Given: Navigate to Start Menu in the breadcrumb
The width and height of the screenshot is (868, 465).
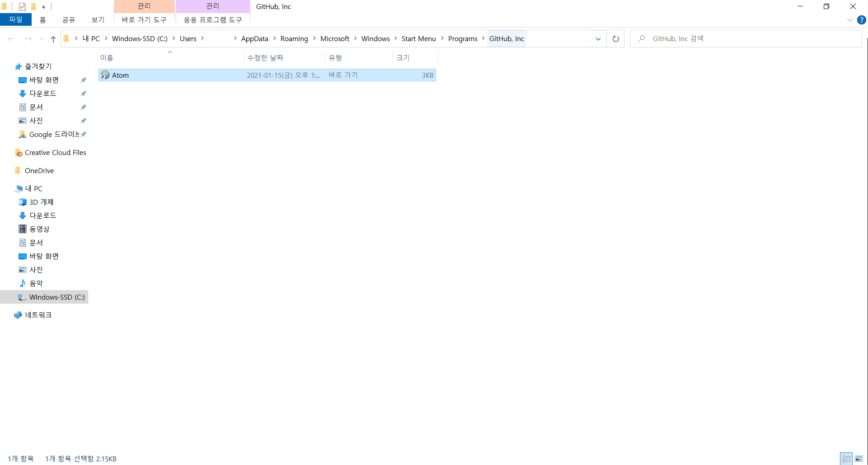Looking at the screenshot, I should point(419,39).
